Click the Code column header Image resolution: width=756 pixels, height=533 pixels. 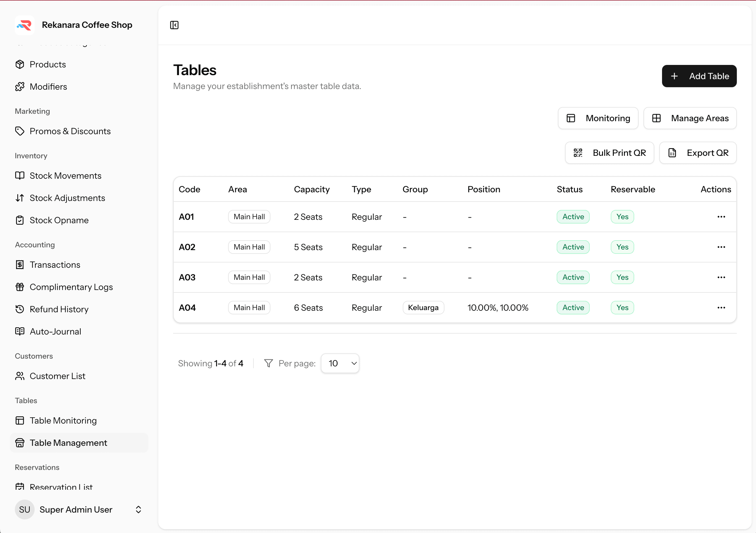(189, 190)
